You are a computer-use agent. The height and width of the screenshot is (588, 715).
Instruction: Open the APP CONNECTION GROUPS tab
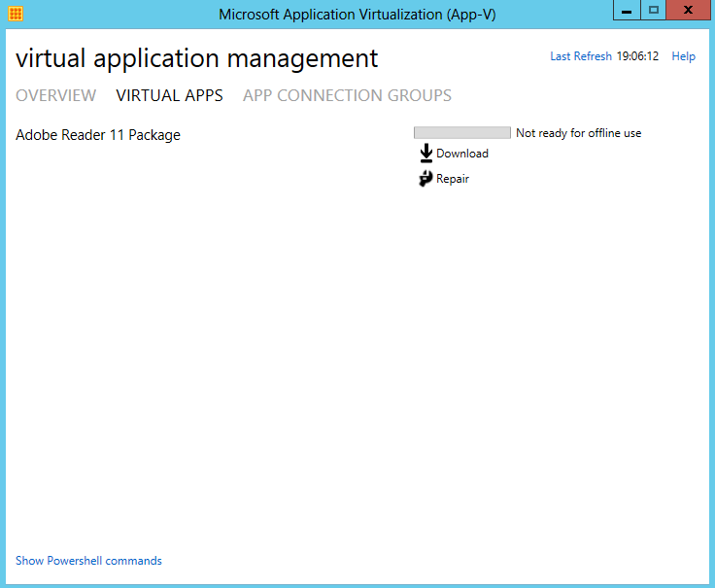(x=347, y=95)
